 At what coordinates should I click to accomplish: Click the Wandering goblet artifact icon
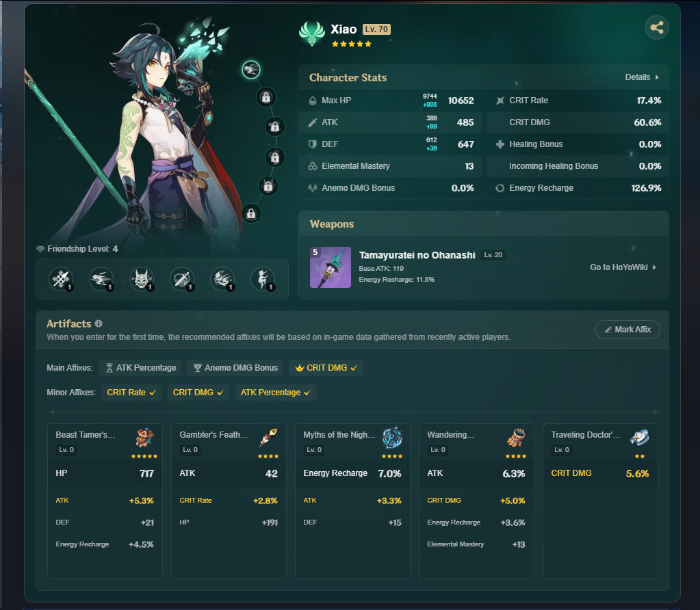516,437
